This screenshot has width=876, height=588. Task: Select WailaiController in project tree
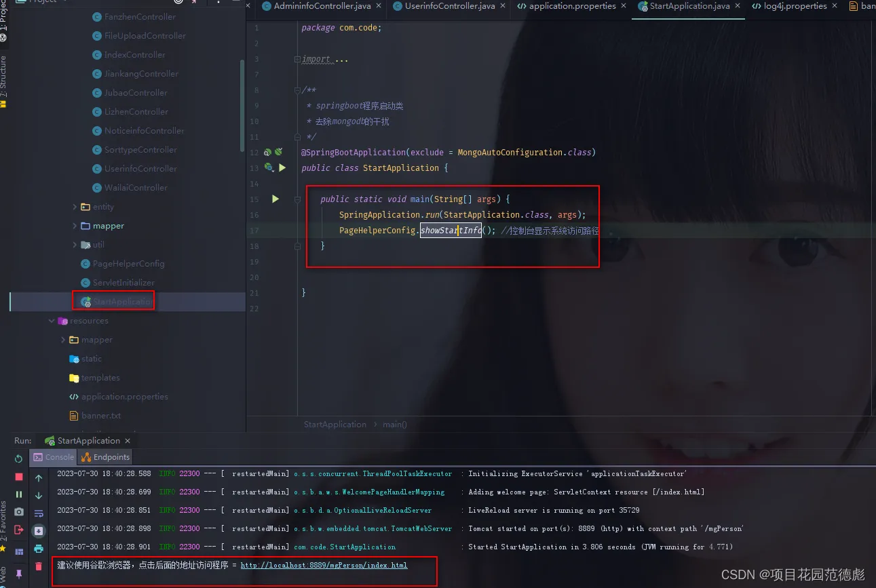click(130, 188)
